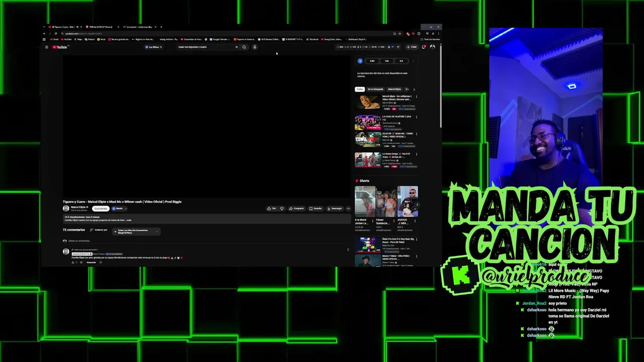Screen dimensions: 644x362
Task: Dislike the pinned comment
Action: coord(81,262)
